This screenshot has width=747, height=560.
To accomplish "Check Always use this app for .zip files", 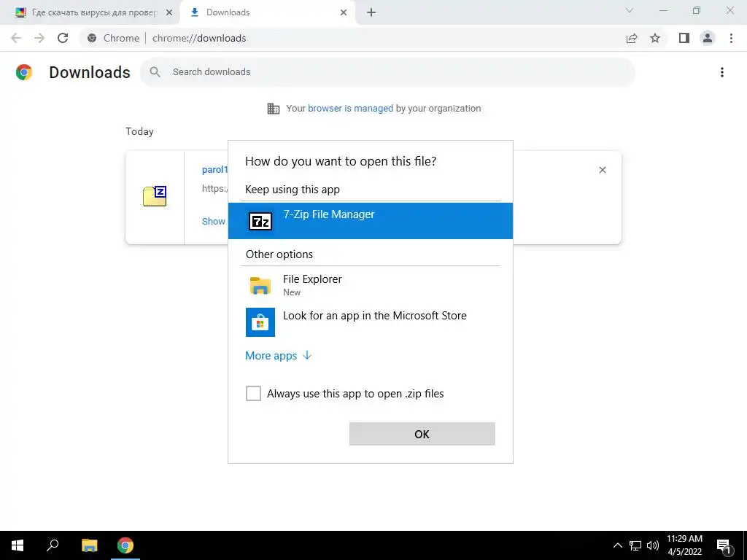I will (x=253, y=393).
